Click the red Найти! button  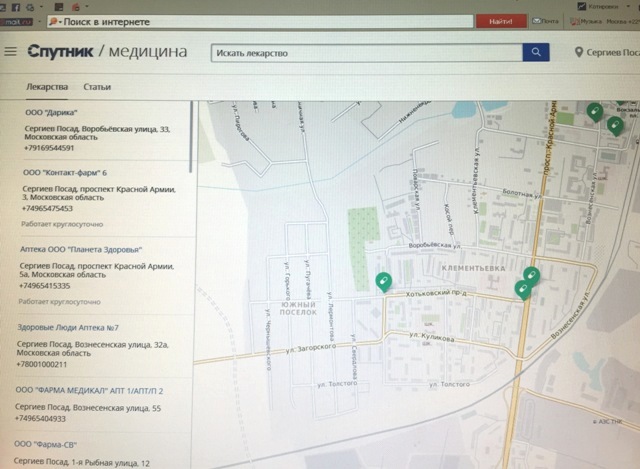click(x=501, y=21)
